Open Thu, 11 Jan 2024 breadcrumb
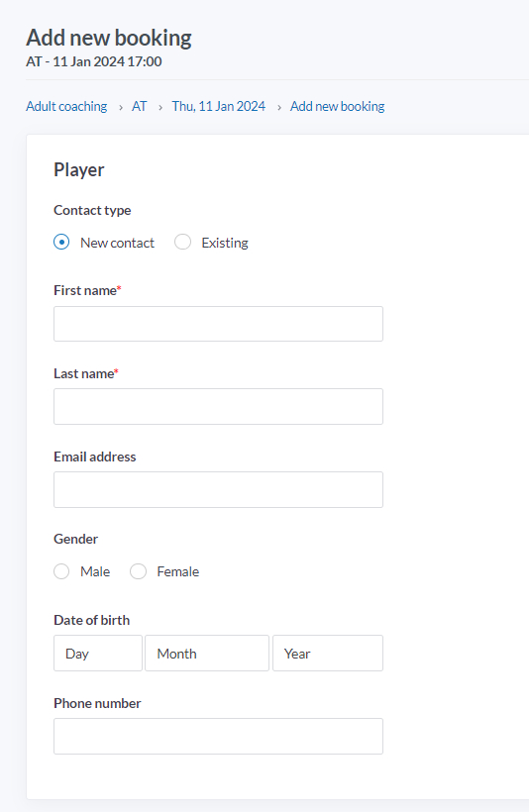Image resolution: width=529 pixels, height=812 pixels. [x=219, y=106]
